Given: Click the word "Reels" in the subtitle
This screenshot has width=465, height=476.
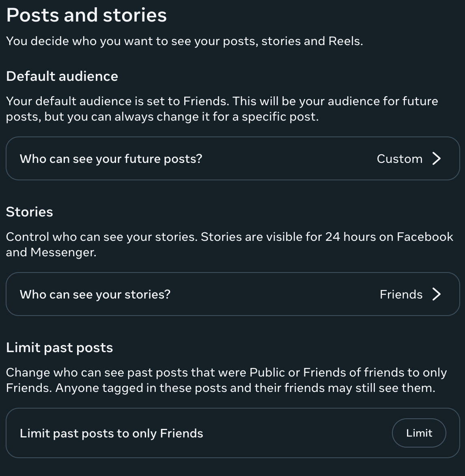Looking at the screenshot, I should click(x=344, y=41).
